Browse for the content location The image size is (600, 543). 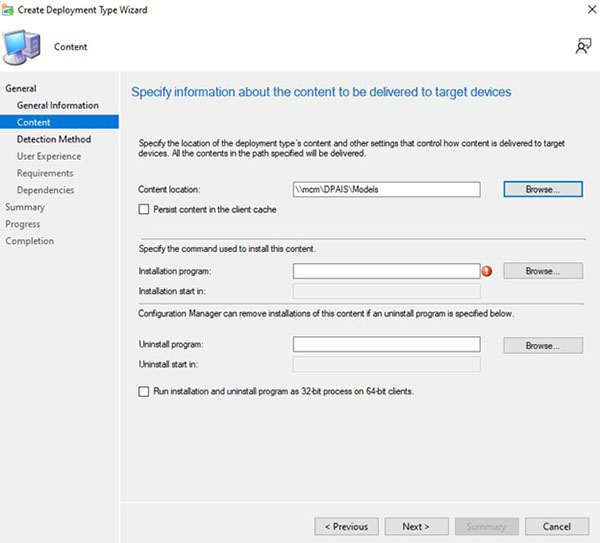(x=542, y=188)
